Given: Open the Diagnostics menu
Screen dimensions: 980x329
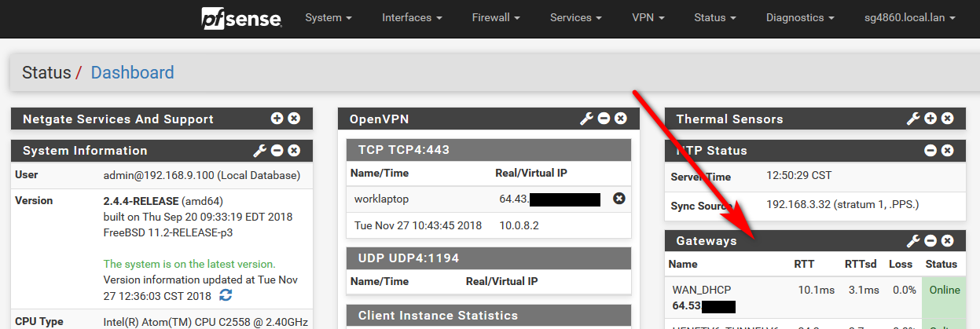Looking at the screenshot, I should 800,17.
